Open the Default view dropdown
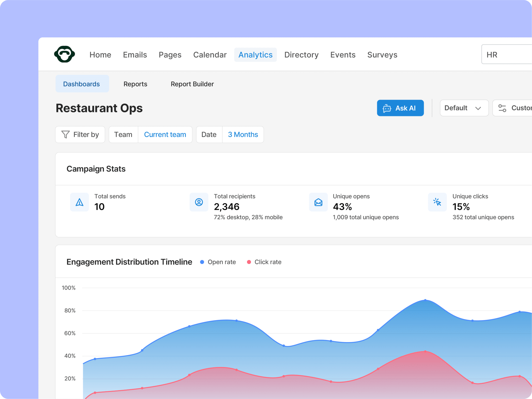This screenshot has width=532, height=399. (x=464, y=108)
